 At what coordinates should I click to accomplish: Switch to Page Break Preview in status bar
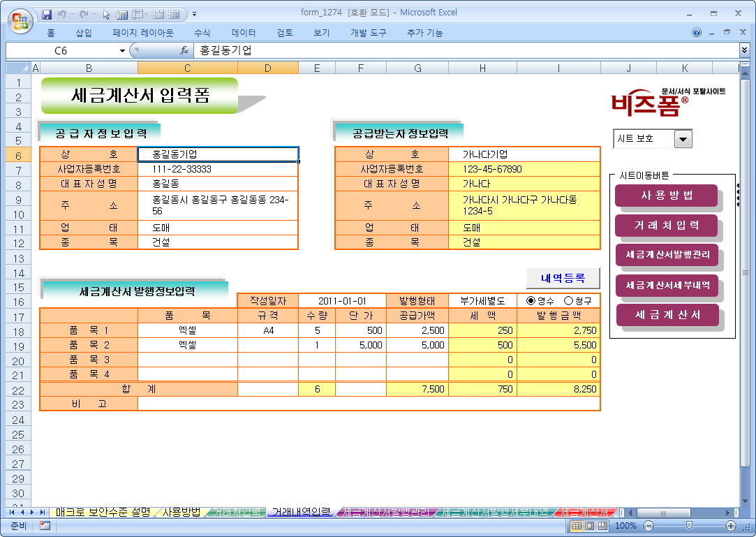(603, 525)
